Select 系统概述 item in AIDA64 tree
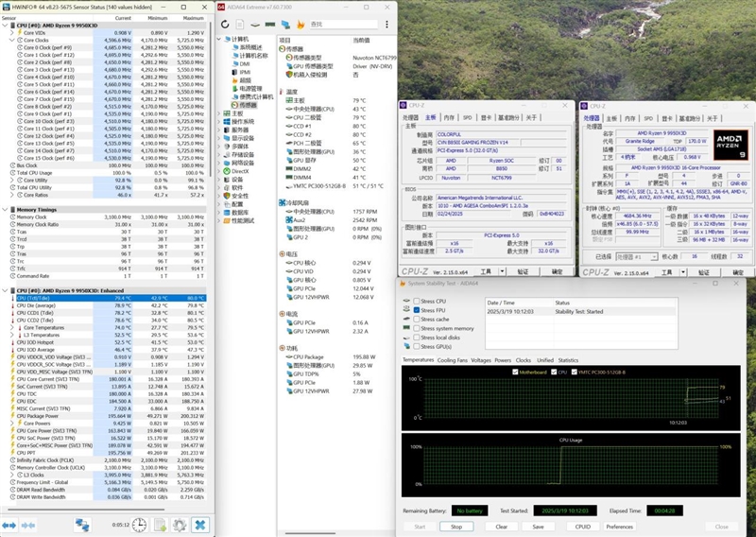The width and height of the screenshot is (756, 537). click(247, 47)
